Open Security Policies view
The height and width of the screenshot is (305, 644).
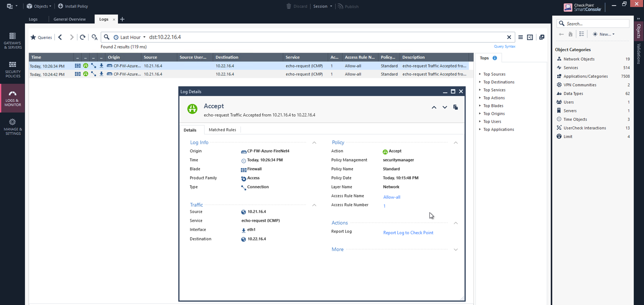(13, 69)
